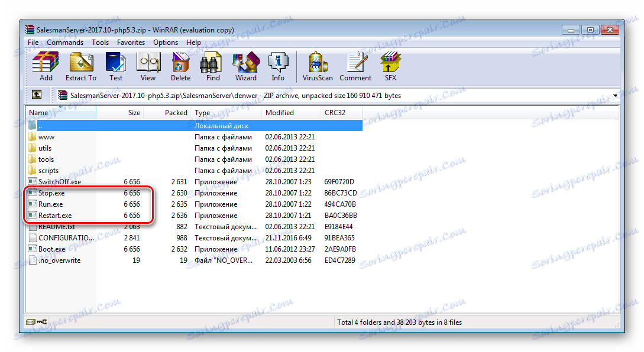Image resolution: width=644 pixels, height=352 pixels.
Task: Click packed size 2 631 of SwitchOff.exe
Action: click(x=179, y=182)
